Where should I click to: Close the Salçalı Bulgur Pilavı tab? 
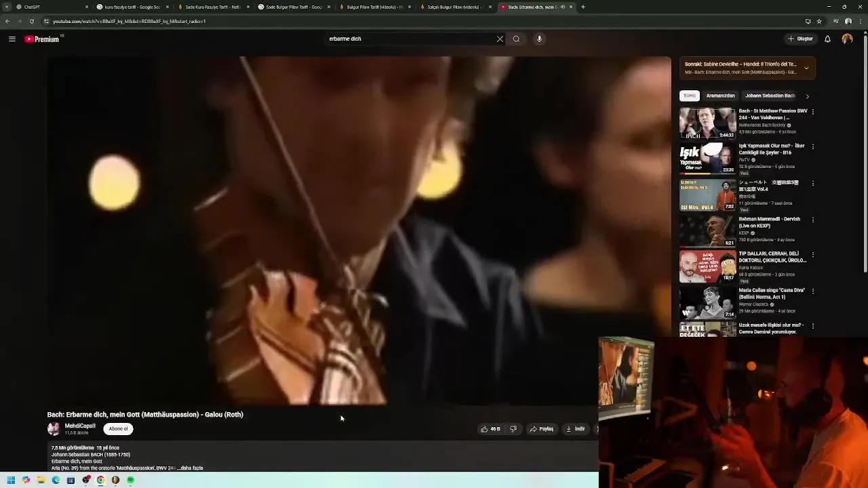tap(490, 7)
